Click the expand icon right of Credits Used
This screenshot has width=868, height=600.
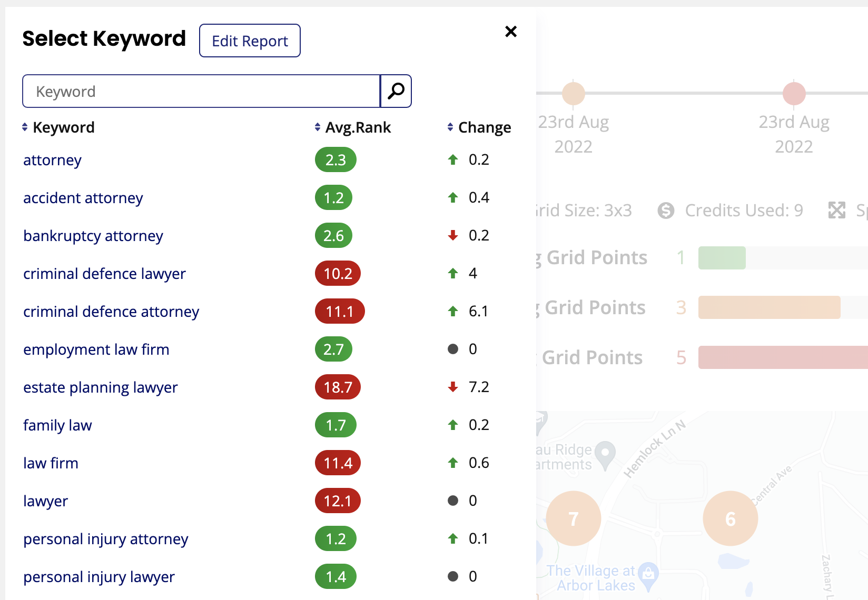click(837, 210)
